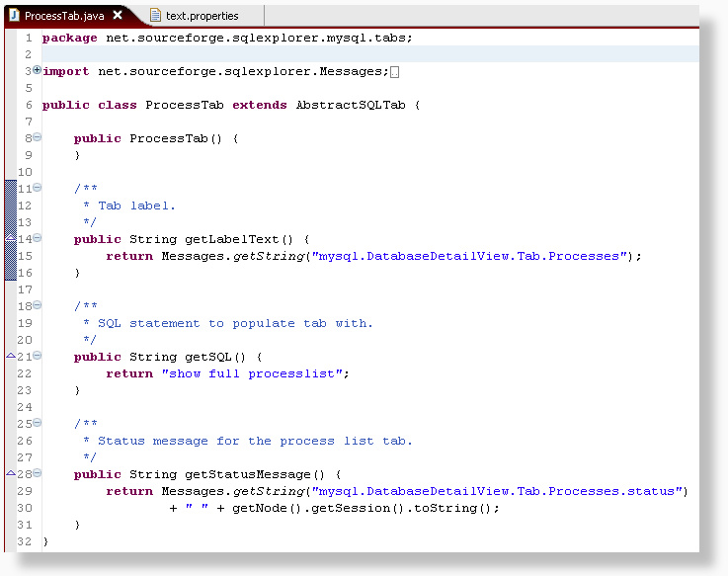This screenshot has width=728, height=576.
Task: Click the collapsed import placeholder box after Messages;
Action: pyautogui.click(x=395, y=72)
